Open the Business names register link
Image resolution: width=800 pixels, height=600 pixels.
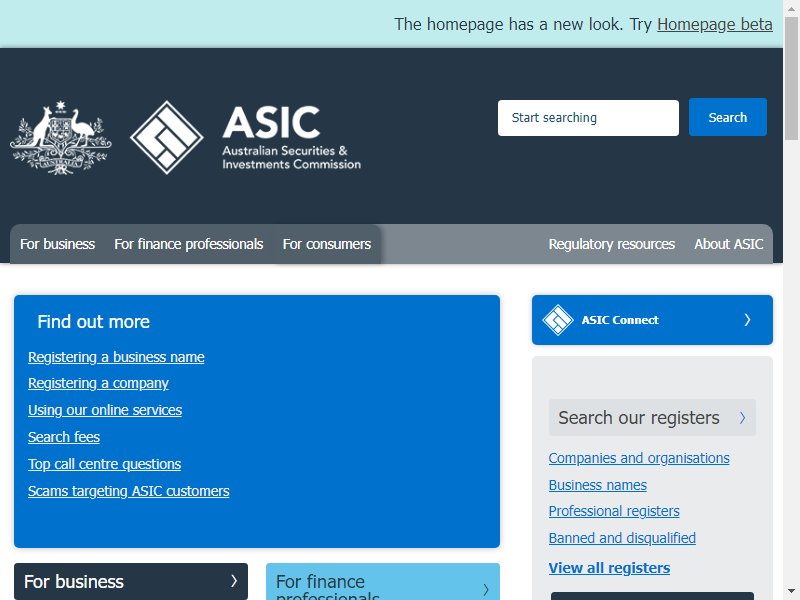click(x=597, y=485)
